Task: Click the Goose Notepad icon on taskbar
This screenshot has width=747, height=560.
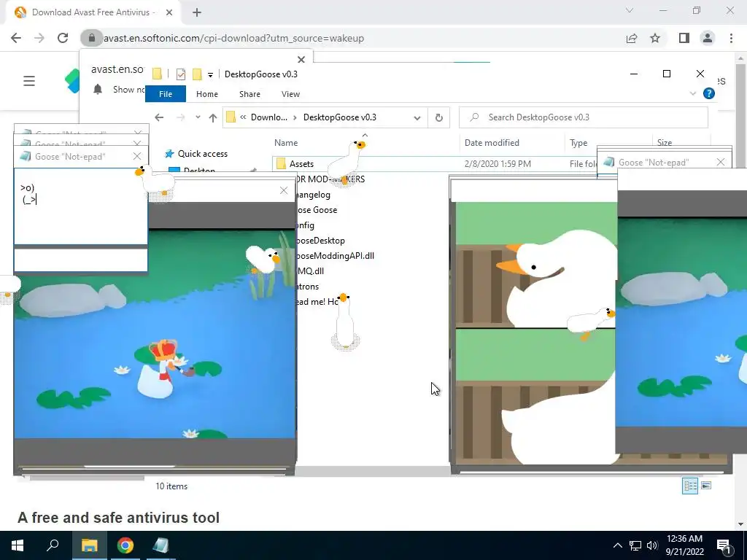Action: pyautogui.click(x=160, y=545)
